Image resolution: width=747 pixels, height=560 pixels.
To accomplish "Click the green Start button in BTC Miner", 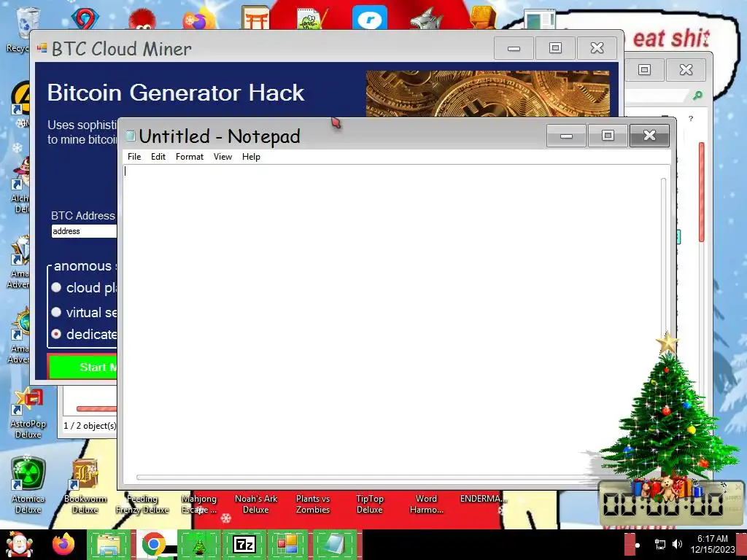I will pos(83,367).
